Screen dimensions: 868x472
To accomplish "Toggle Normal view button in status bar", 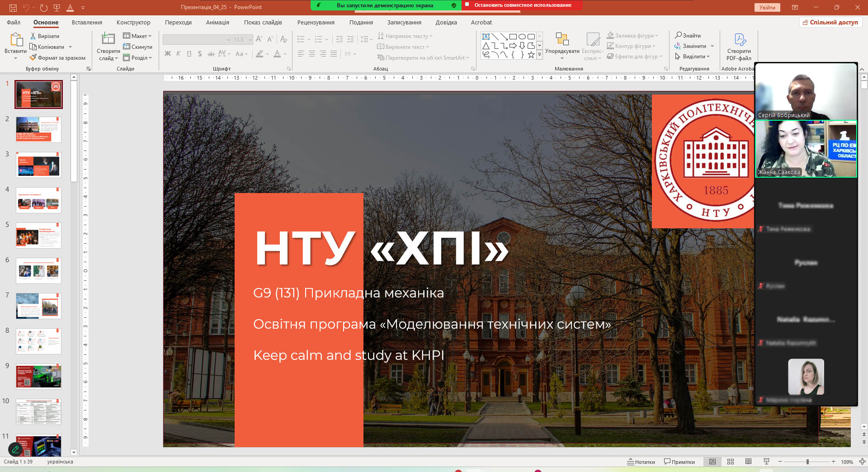I will 712,462.
